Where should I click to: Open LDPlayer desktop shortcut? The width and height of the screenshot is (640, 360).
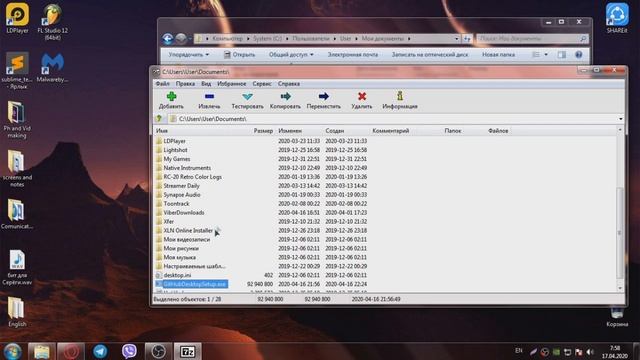(17, 18)
